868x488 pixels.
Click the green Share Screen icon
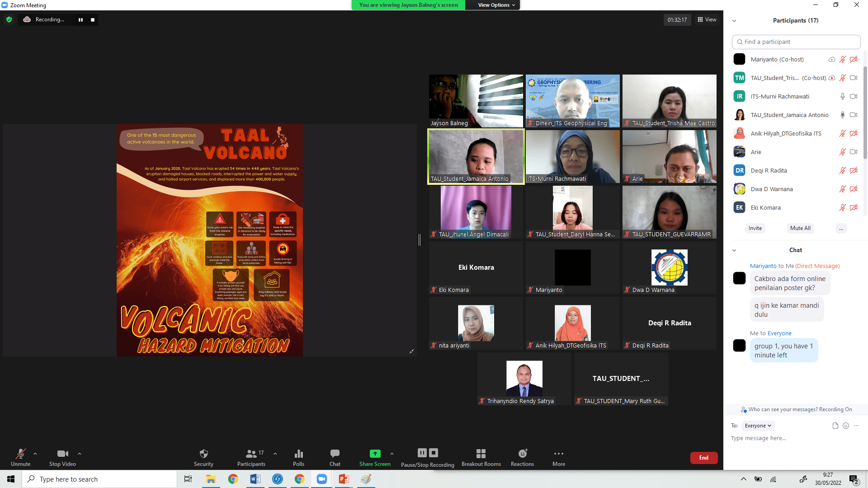[x=375, y=454]
